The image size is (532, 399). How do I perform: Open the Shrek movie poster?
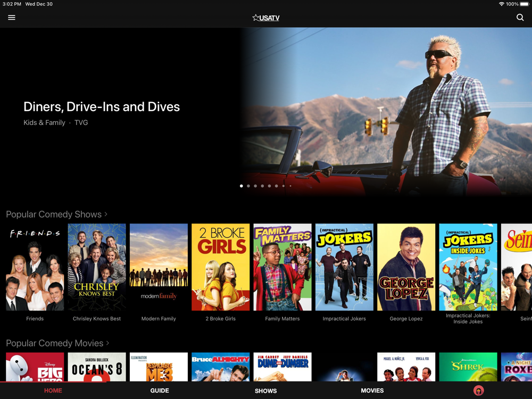pyautogui.click(x=468, y=367)
